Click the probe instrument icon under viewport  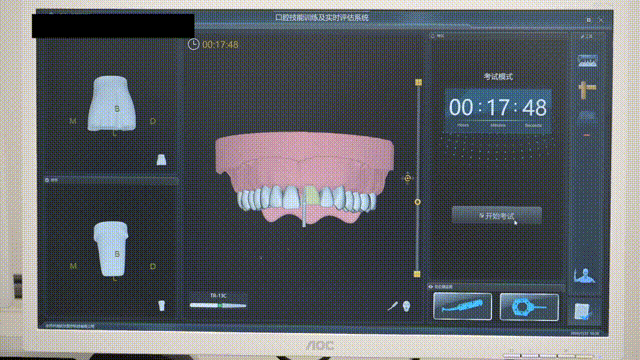click(x=392, y=306)
